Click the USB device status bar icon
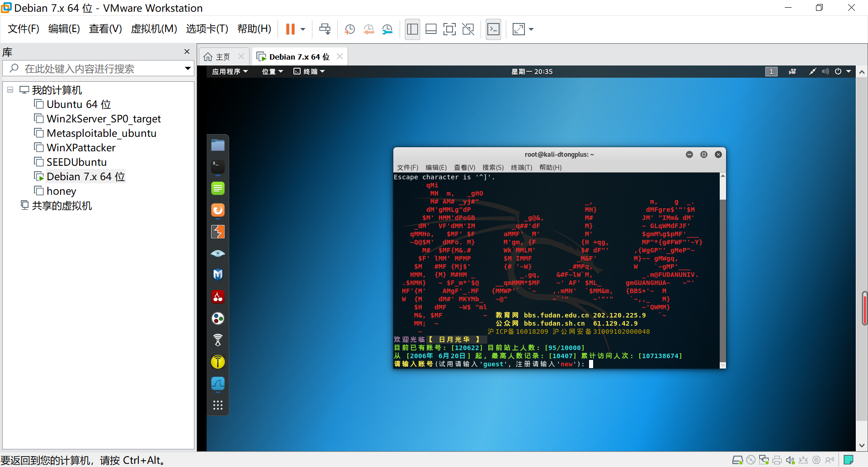Image resolution: width=868 pixels, height=467 pixels. (x=803, y=460)
